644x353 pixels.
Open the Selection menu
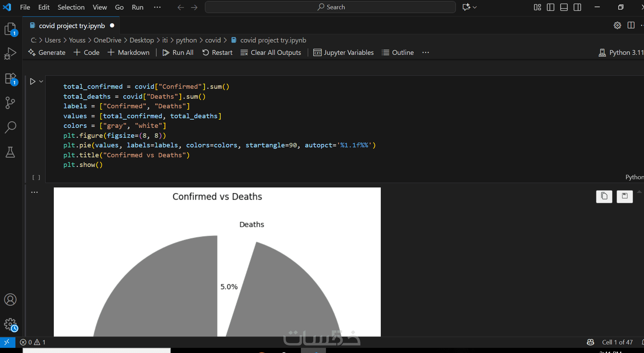tap(71, 7)
